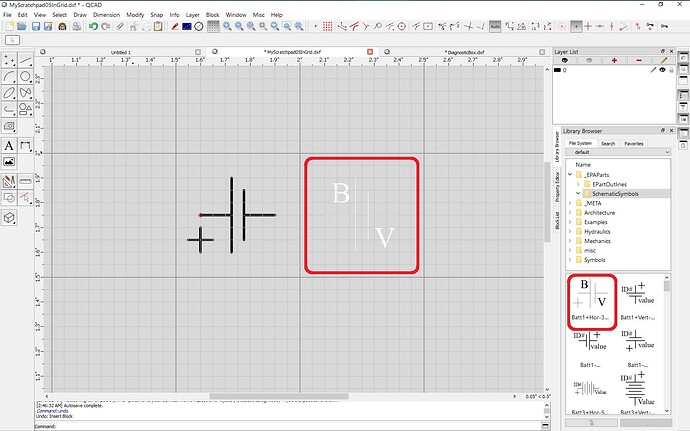Switch to the DiagnosticBox.dxf tab

464,52
